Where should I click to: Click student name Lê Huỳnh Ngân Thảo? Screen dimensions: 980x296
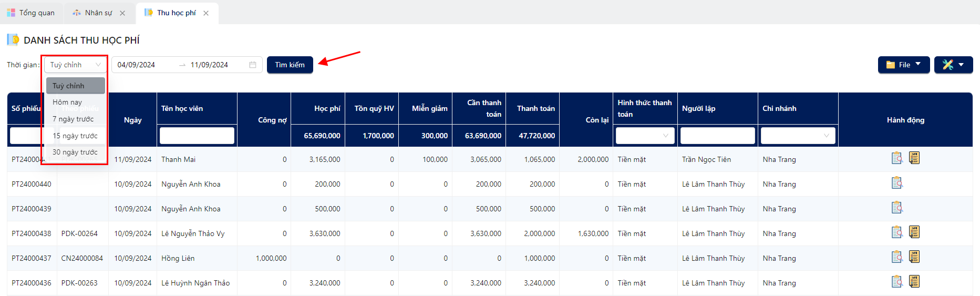pos(195,283)
